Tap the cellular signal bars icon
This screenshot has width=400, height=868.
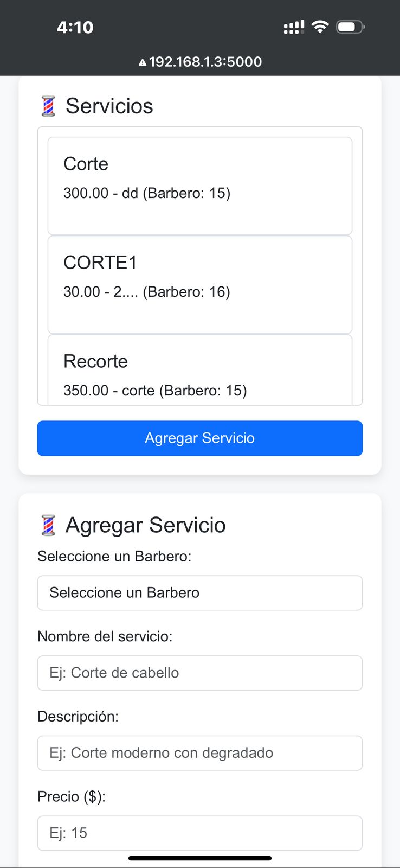(294, 27)
